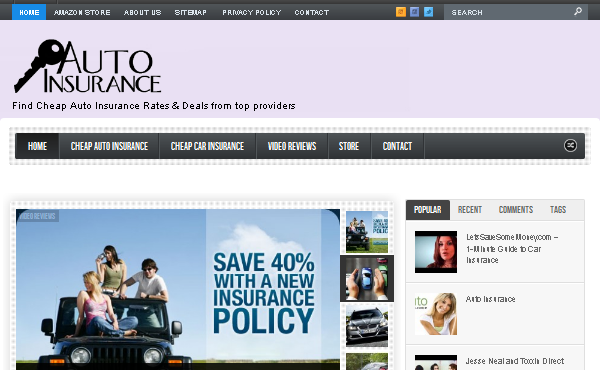Select the hands holding car thumbnail
The height and width of the screenshot is (370, 600).
coord(367,279)
